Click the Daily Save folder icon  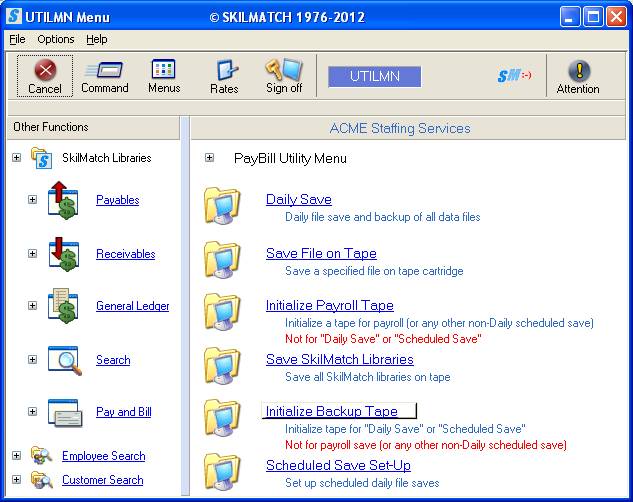222,205
